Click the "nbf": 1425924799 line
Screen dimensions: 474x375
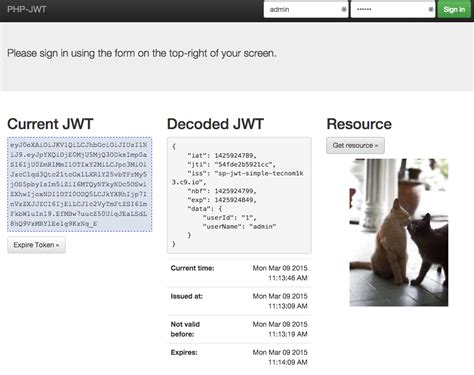222,191
